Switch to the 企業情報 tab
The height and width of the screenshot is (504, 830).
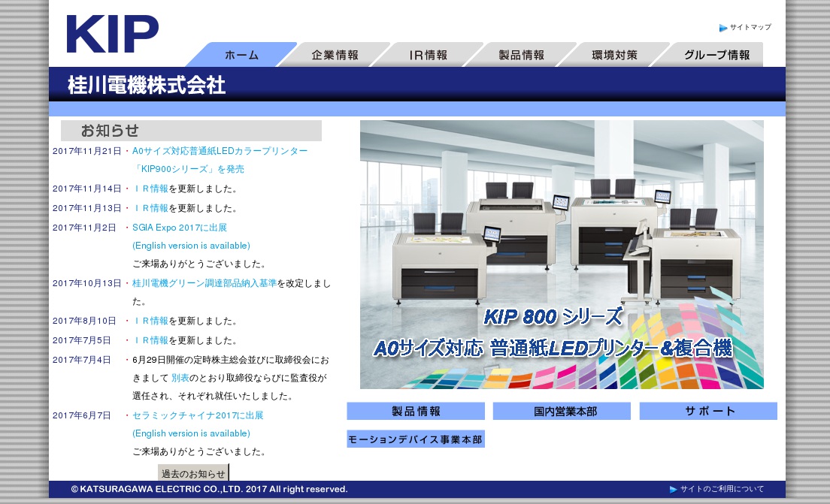click(x=335, y=55)
